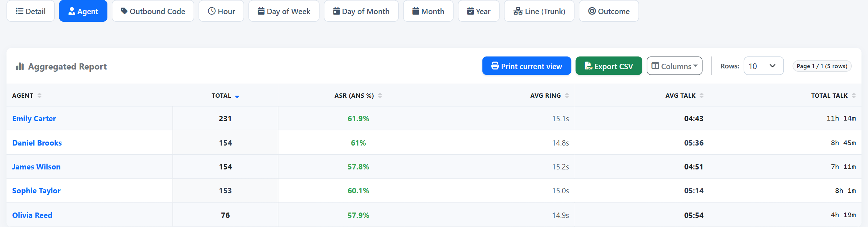Open the Day of Week tab
This screenshot has width=868, height=227.
[x=284, y=11]
